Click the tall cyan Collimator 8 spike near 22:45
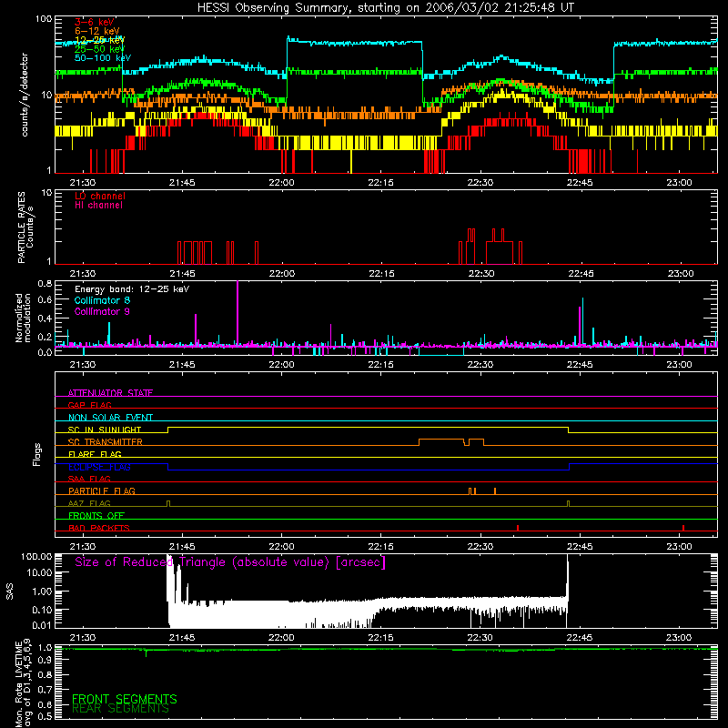This screenshot has width=728, height=728. coord(582,320)
